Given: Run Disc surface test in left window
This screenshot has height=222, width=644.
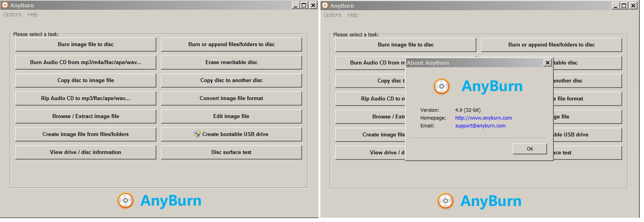Looking at the screenshot, I should [231, 152].
